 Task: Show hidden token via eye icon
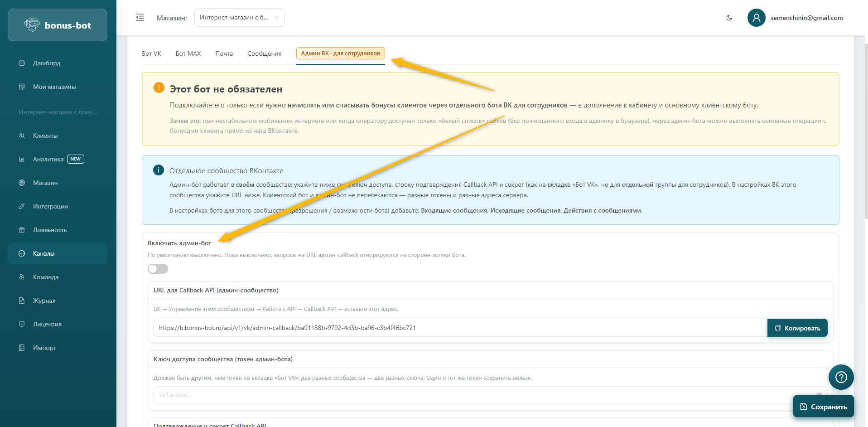point(819,394)
